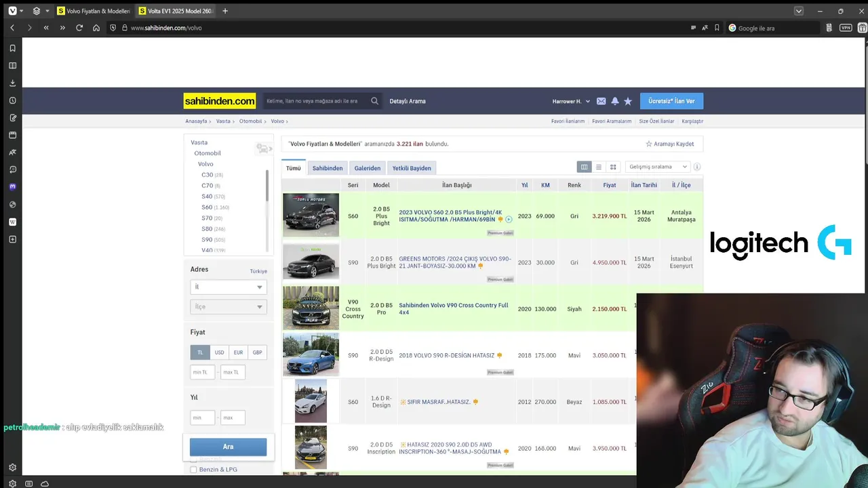This screenshot has width=868, height=488.
Task: Open favorites star in site header
Action: (628, 101)
